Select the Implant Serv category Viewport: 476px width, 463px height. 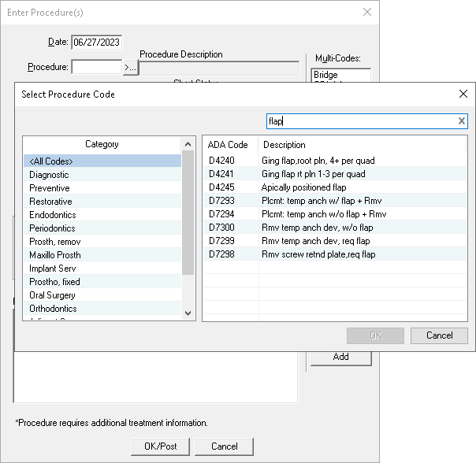(102, 268)
